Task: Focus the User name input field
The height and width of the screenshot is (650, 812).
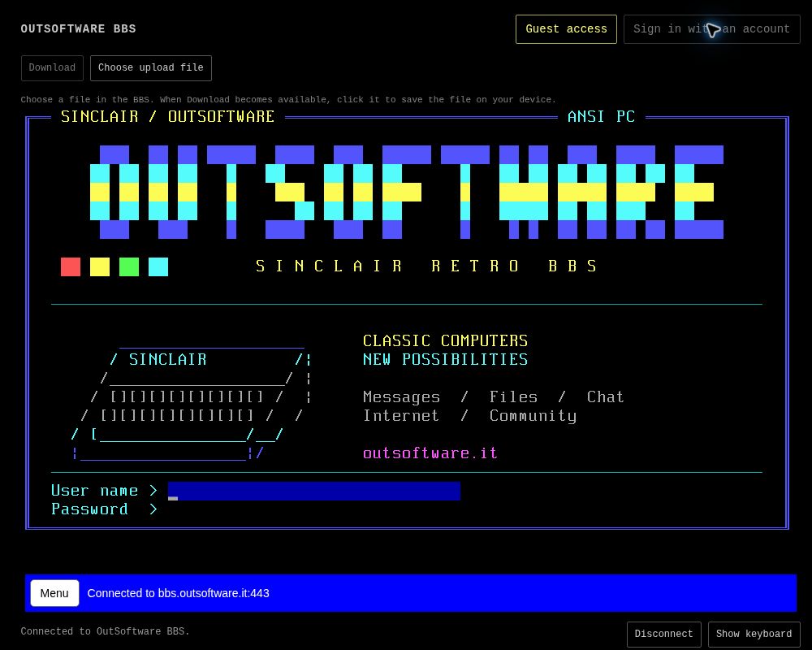Action: (x=313, y=491)
